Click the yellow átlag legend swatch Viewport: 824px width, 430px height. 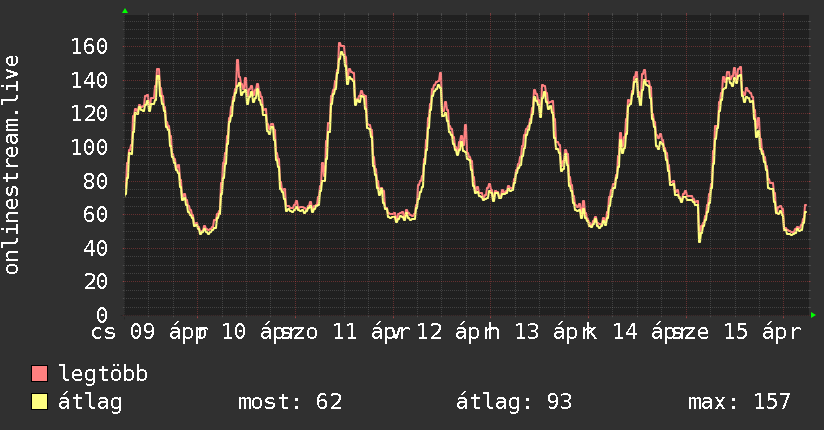[x=40, y=403]
